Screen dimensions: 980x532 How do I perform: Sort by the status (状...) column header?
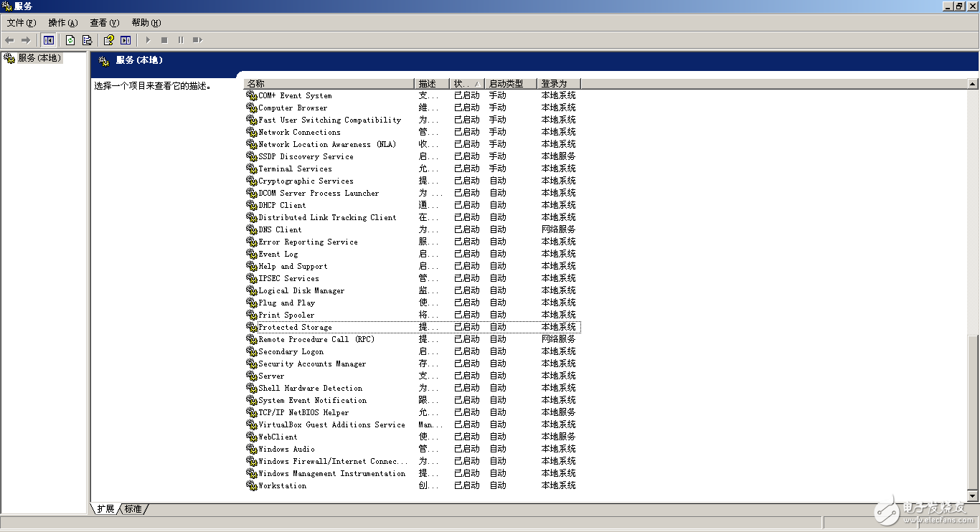[467, 83]
